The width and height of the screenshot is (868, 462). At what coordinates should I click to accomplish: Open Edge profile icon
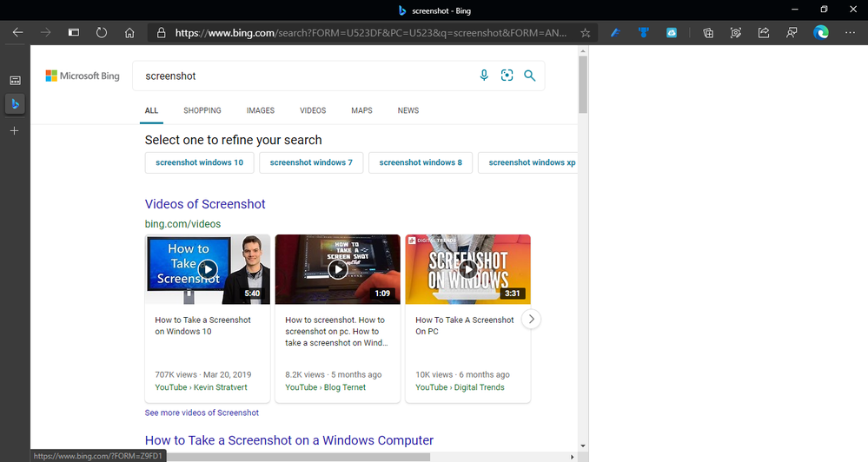pos(821,33)
